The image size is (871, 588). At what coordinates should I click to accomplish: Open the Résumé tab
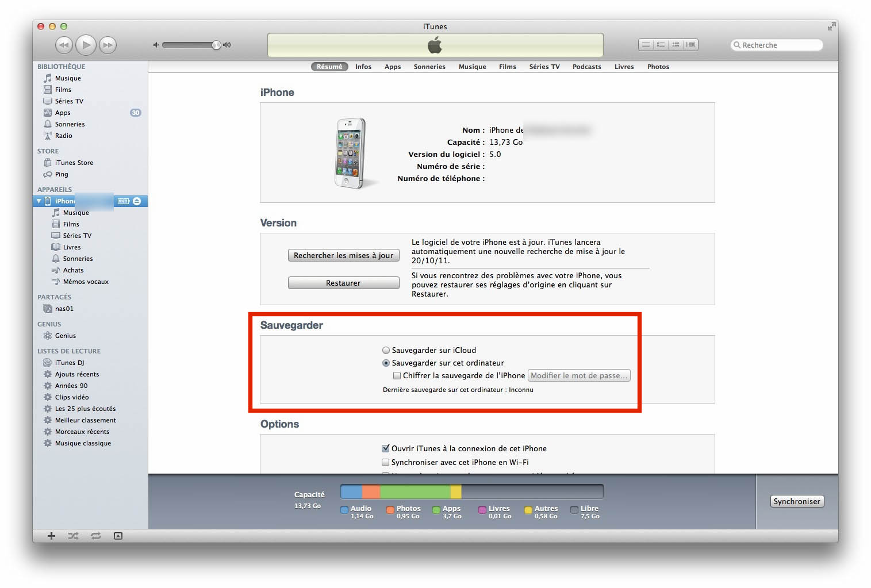click(x=329, y=67)
